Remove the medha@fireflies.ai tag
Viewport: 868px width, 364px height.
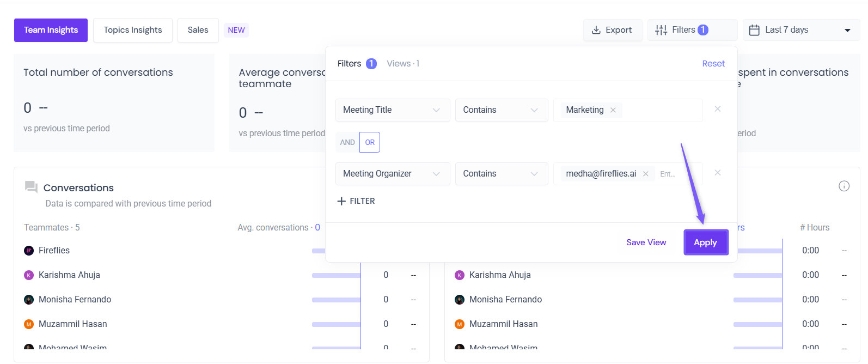point(646,174)
